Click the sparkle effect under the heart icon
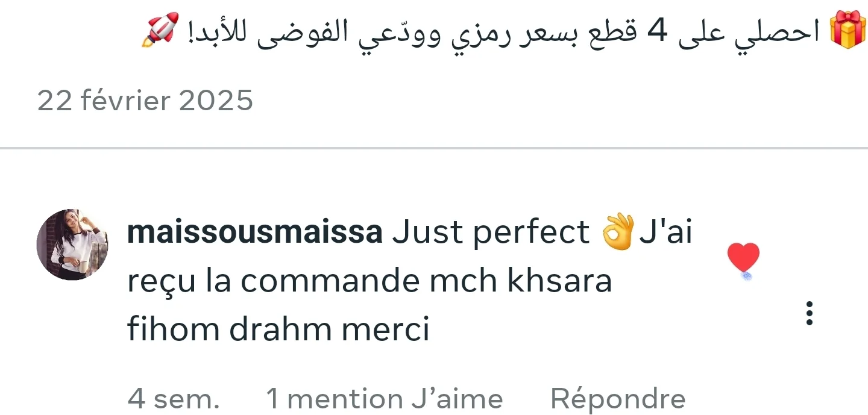Screen dimensions: 868x415 [x=747, y=275]
